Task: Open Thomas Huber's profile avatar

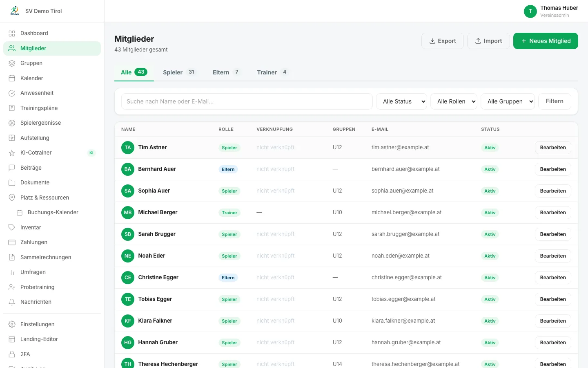Action: 530,11
